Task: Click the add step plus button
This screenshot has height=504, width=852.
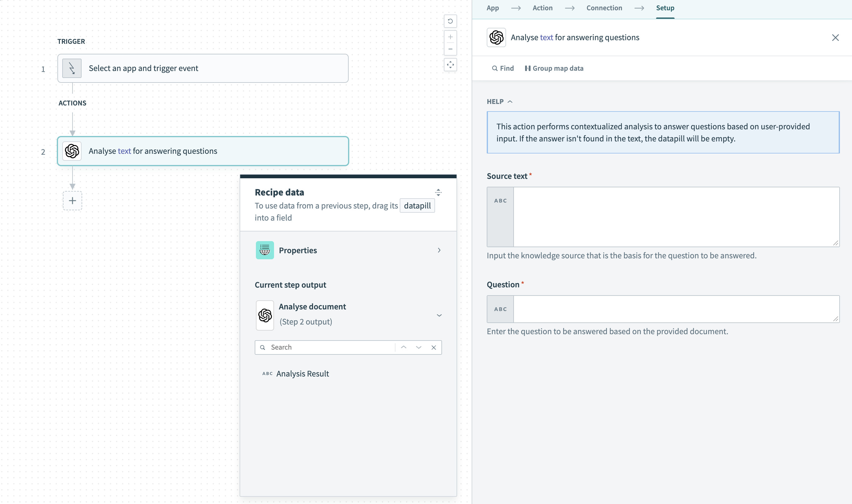Action: click(72, 201)
